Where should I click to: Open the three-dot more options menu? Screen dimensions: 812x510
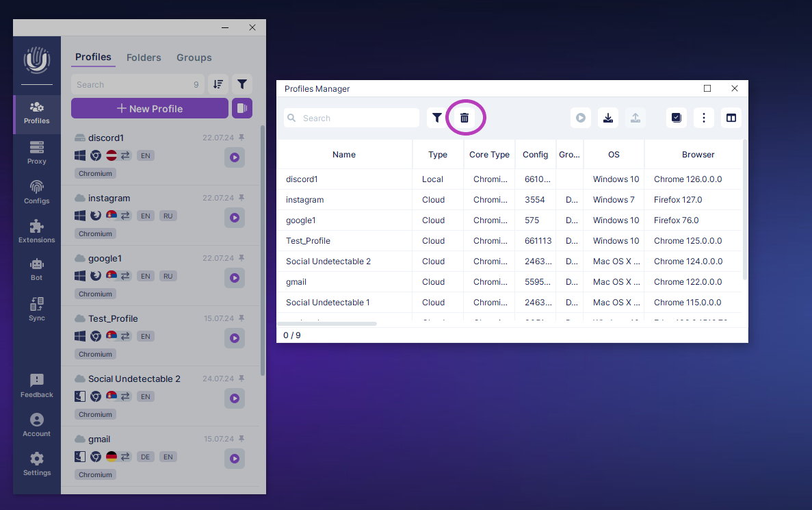tap(704, 118)
